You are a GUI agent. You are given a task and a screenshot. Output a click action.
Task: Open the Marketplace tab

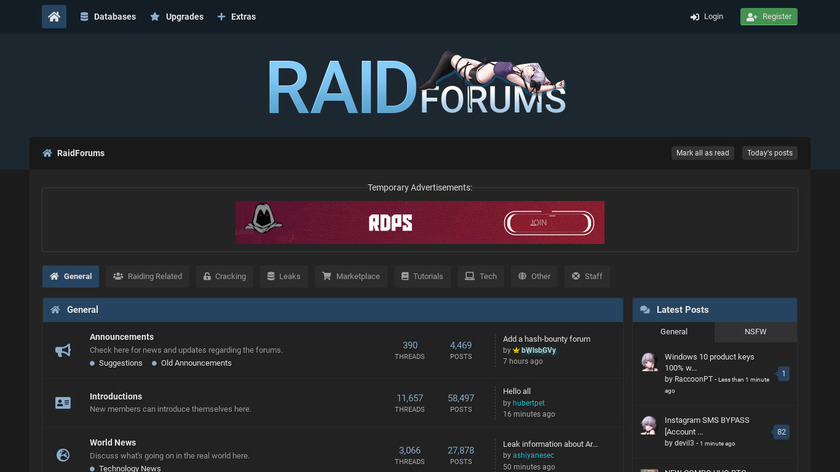click(350, 276)
